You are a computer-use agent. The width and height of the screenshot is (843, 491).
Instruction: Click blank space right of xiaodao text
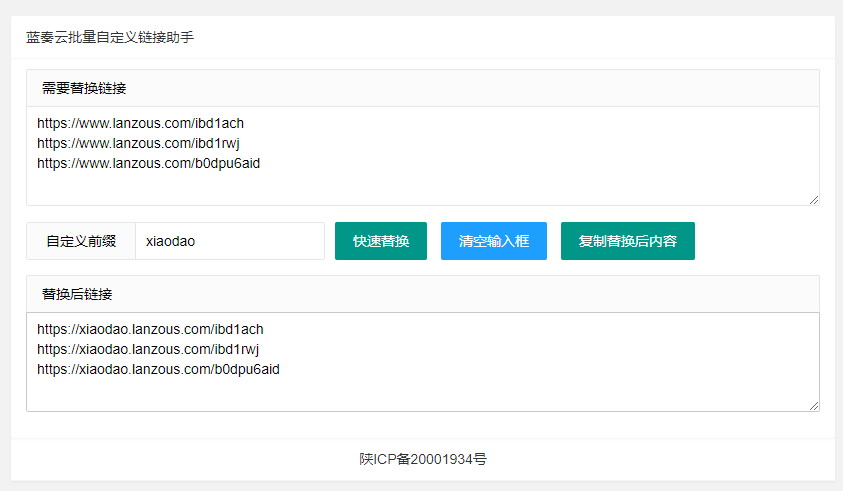point(265,241)
